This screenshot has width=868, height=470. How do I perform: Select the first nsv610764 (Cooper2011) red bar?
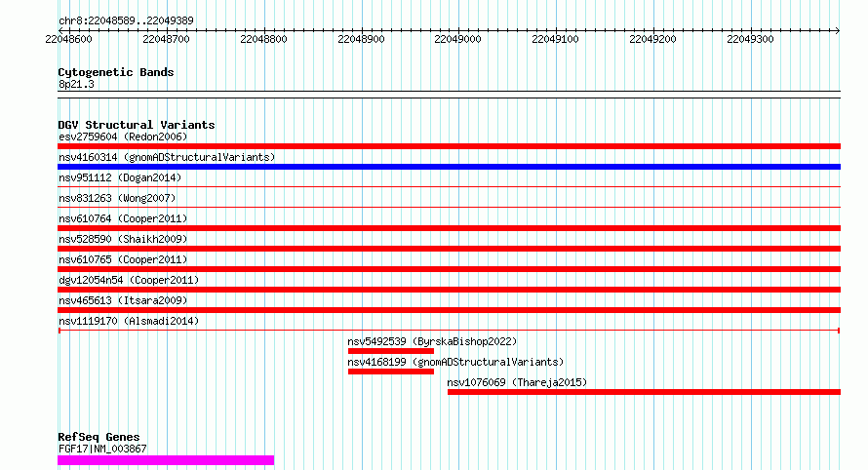click(449, 228)
